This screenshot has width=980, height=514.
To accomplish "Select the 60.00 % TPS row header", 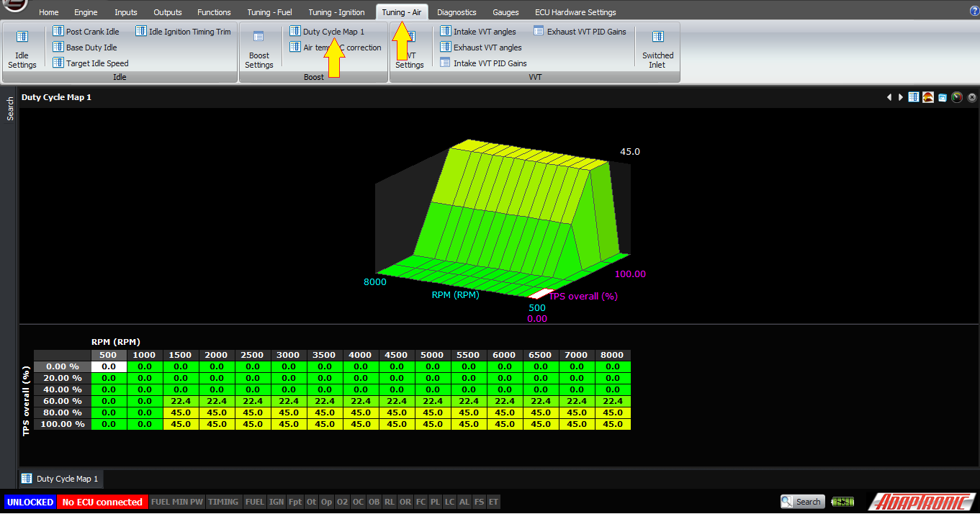I will [62, 401].
